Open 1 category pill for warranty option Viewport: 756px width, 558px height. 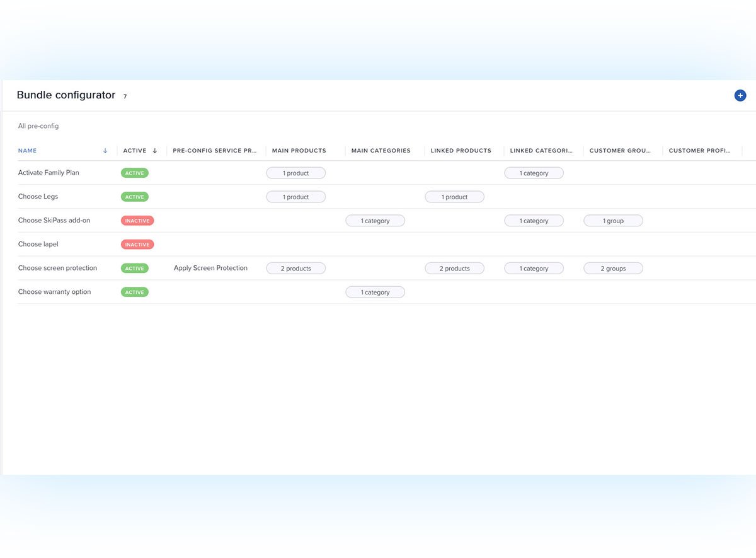375,292
